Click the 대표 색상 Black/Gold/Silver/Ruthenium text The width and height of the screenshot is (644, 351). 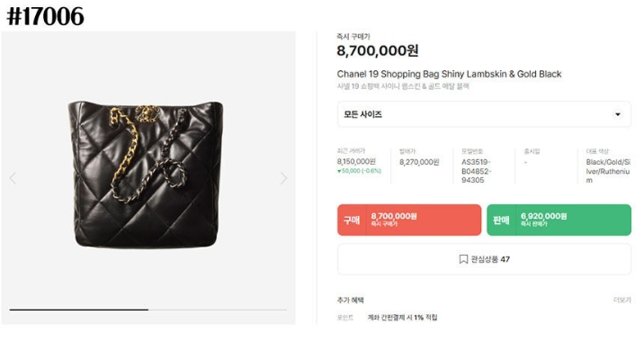click(x=608, y=171)
